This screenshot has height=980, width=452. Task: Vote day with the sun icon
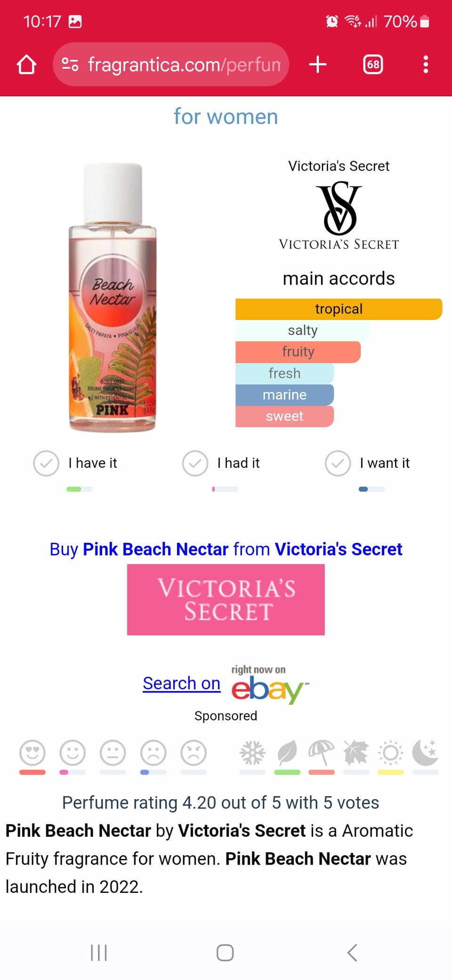(x=390, y=752)
